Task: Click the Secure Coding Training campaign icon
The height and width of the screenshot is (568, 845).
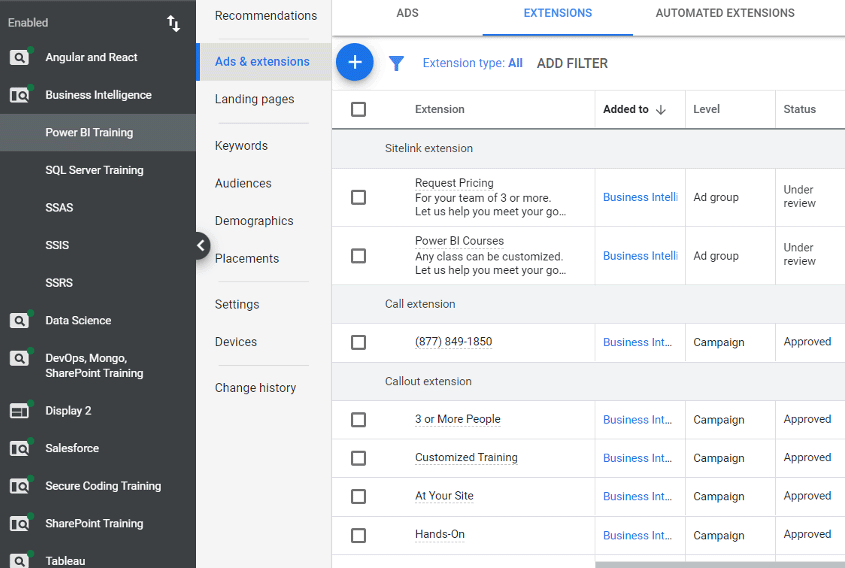Action: tap(19, 486)
